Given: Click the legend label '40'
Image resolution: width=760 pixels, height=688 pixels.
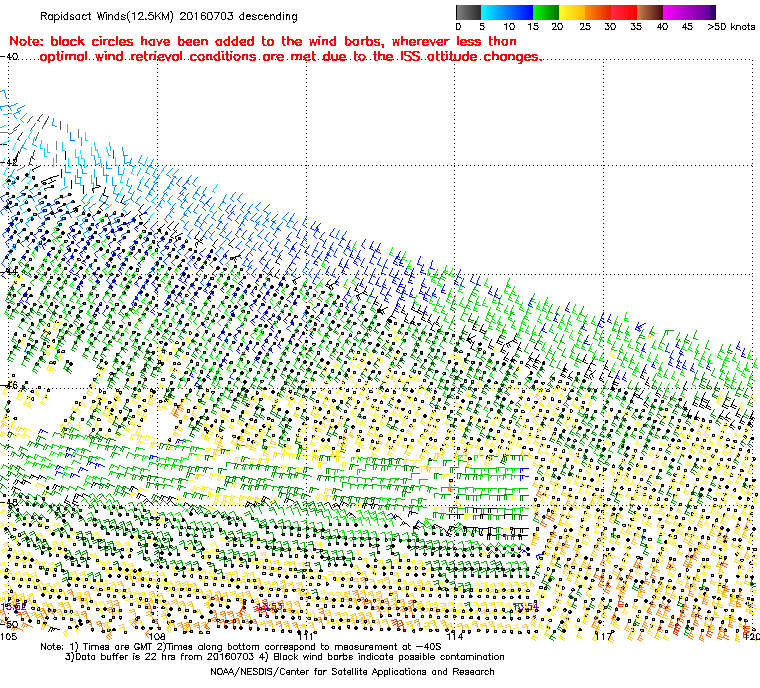Looking at the screenshot, I should 662,27.
